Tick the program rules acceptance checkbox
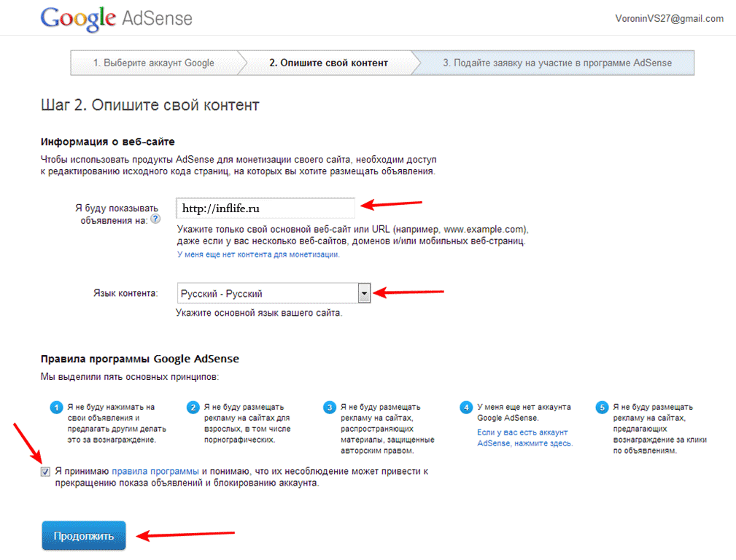The image size is (736, 560). 45,471
